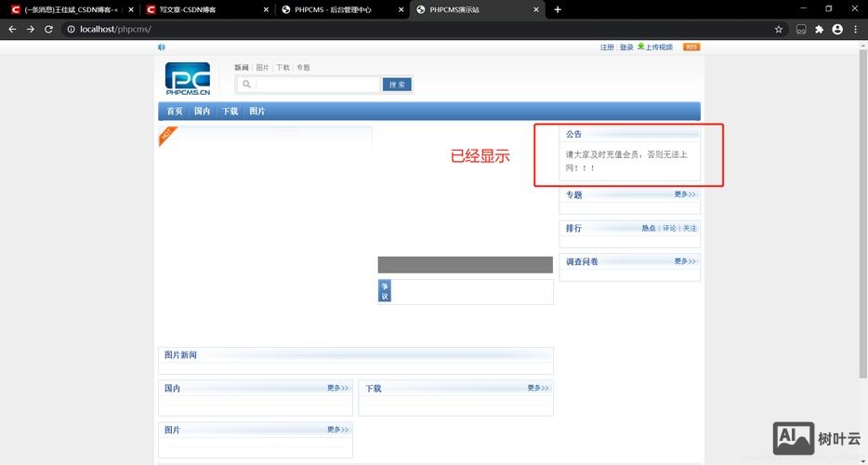Open Chrome's three-dot menu
This screenshot has height=465, width=868.
pos(856,30)
